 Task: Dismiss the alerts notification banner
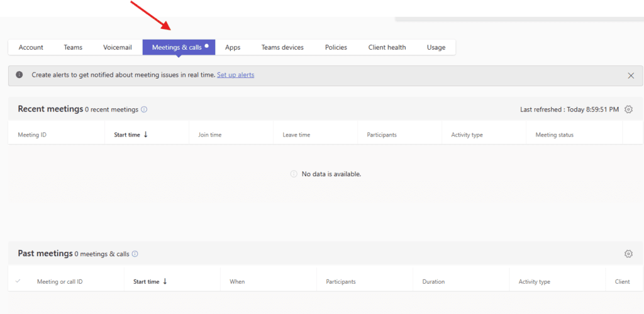pyautogui.click(x=631, y=76)
